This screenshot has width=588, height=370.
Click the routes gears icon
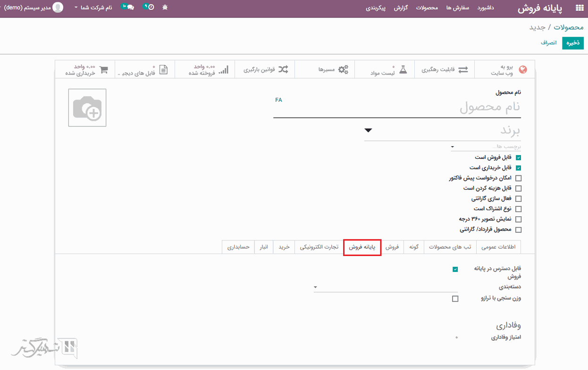(344, 70)
